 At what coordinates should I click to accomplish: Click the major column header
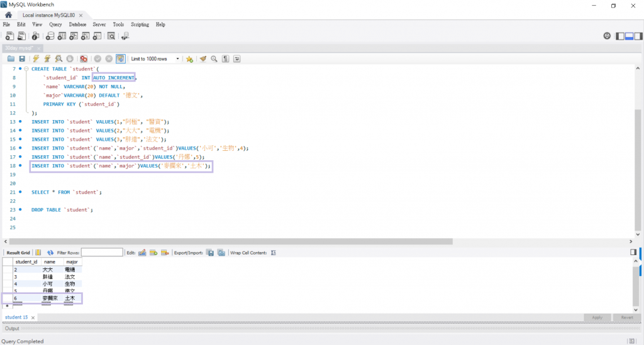pyautogui.click(x=72, y=261)
